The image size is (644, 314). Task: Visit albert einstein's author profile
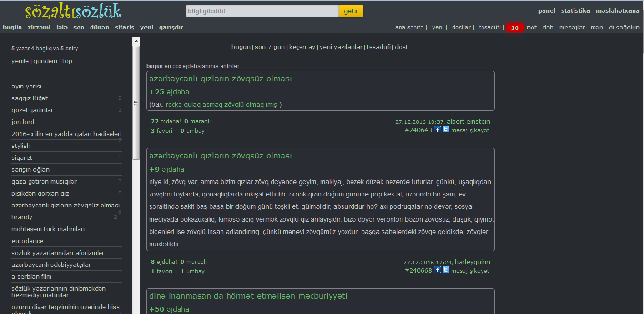(468, 121)
